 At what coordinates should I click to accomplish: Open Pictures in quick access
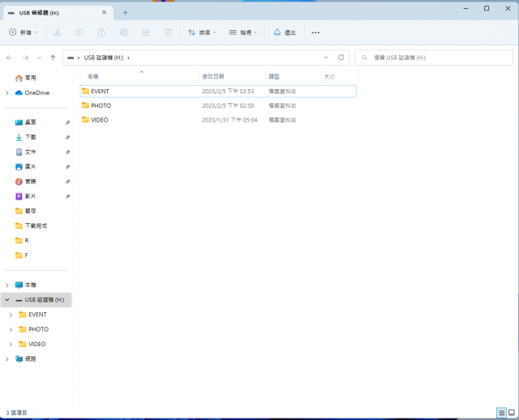point(25,166)
